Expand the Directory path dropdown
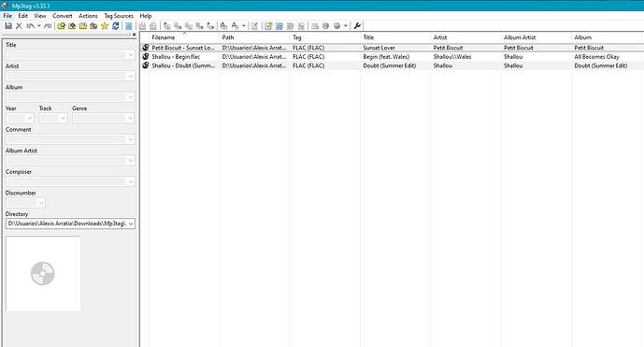The image size is (644, 347). coord(131,224)
